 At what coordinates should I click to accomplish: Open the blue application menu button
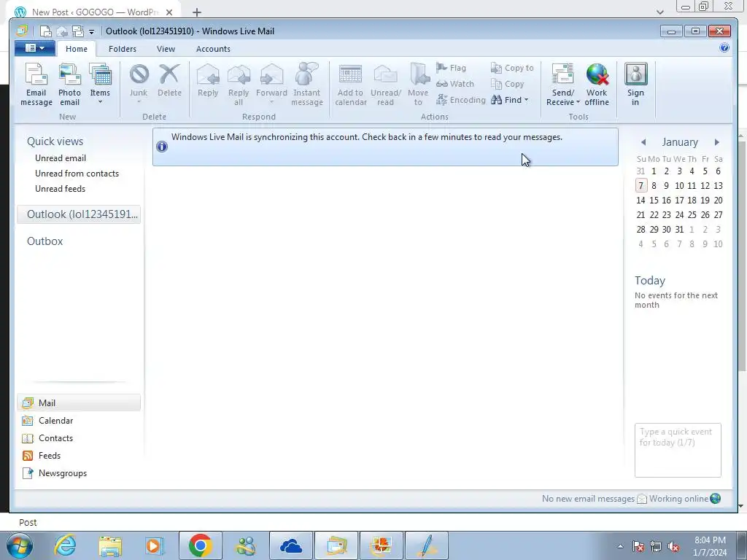point(35,48)
